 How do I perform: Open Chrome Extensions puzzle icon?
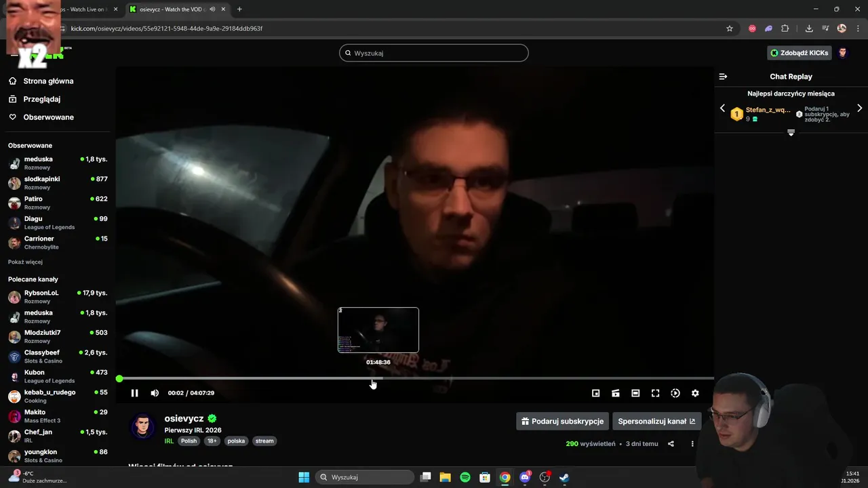(785, 28)
